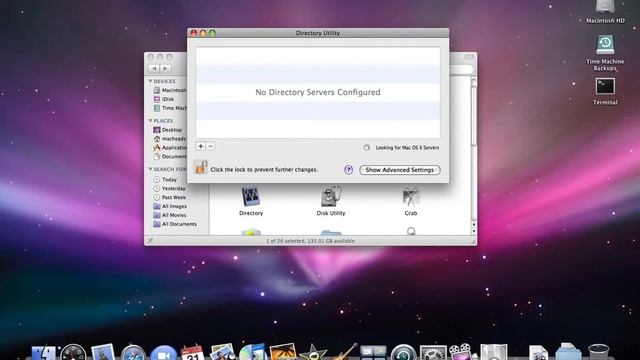
Task: Open Spaces from the Dock
Action: (373, 353)
